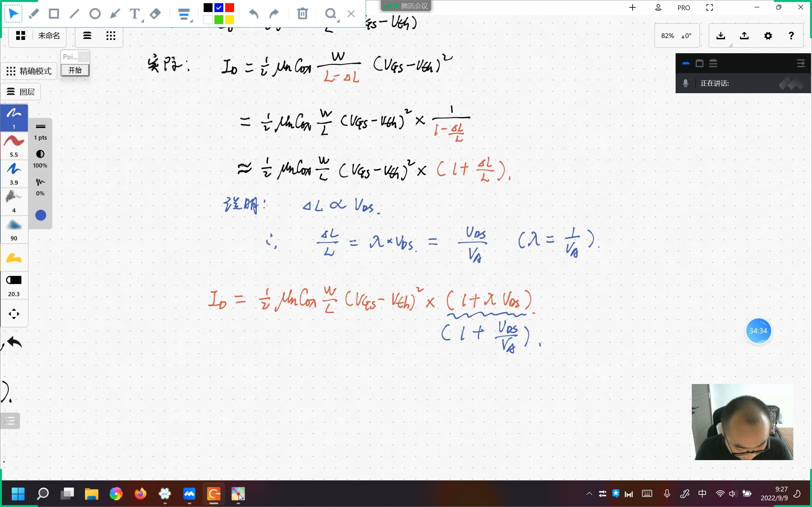Screen dimensions: 812x507
Task: Select the 未命名 unnamed tab
Action: point(49,35)
